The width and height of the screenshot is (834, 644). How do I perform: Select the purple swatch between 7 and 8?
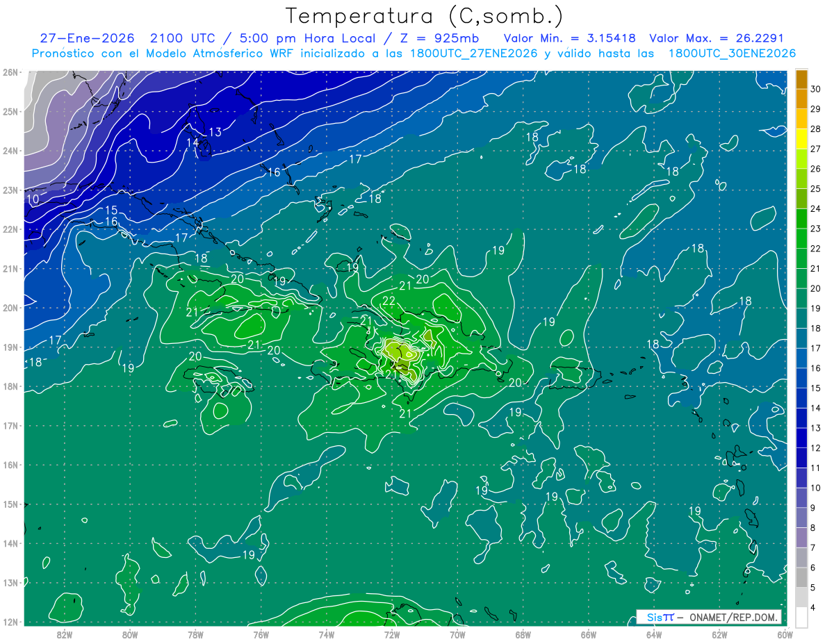point(801,537)
